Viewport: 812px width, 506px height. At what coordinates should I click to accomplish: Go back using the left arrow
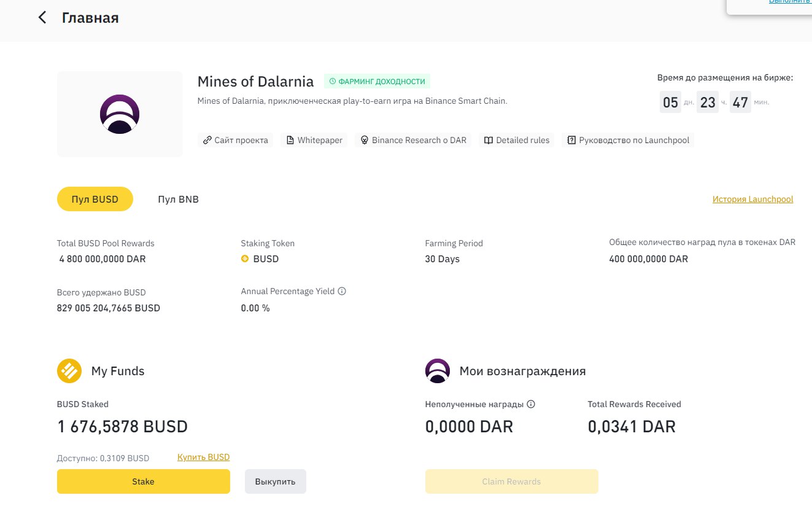coord(42,18)
